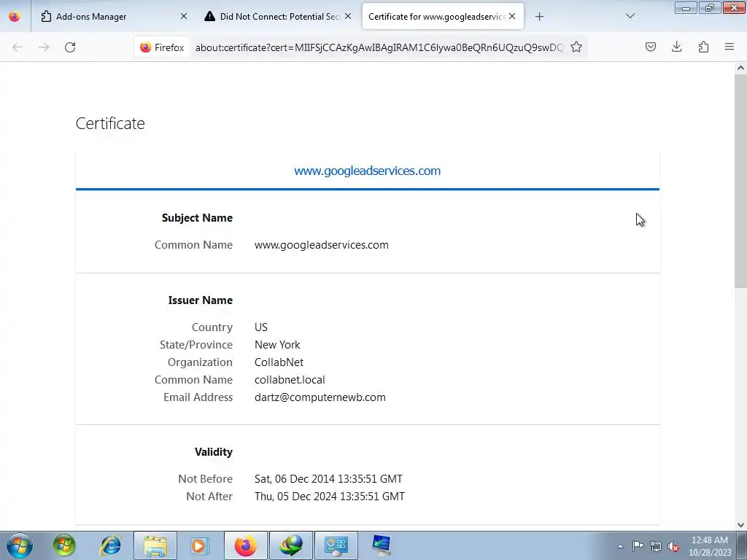Image resolution: width=747 pixels, height=560 pixels.
Task: Go back one page
Action: 18,47
